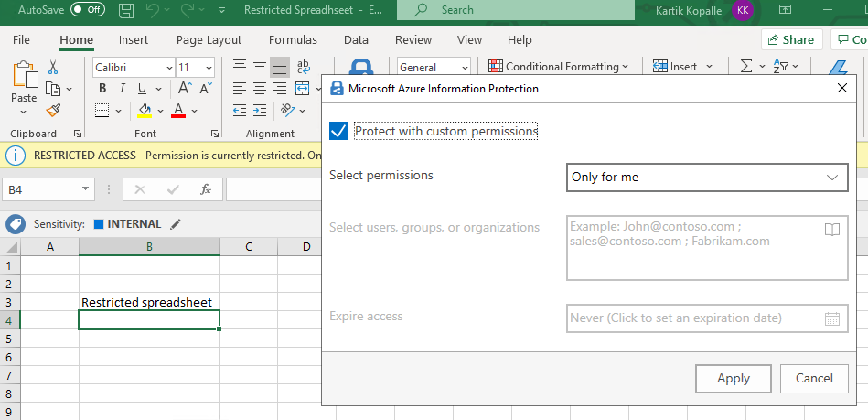Apply the yellow fill color

(x=145, y=111)
